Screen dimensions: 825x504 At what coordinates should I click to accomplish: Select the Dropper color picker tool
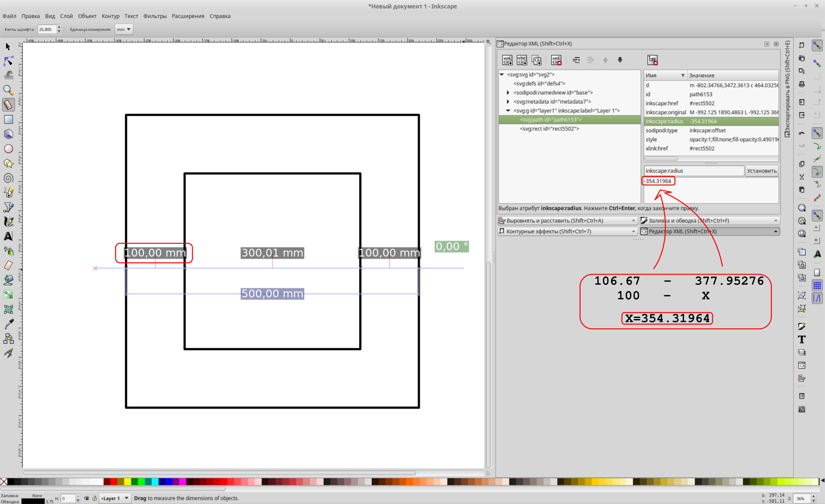[8, 324]
